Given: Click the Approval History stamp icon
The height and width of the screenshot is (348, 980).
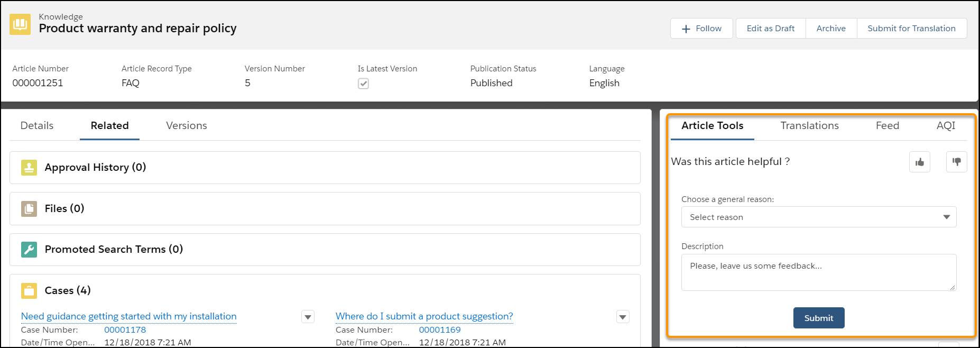Looking at the screenshot, I should (x=29, y=168).
